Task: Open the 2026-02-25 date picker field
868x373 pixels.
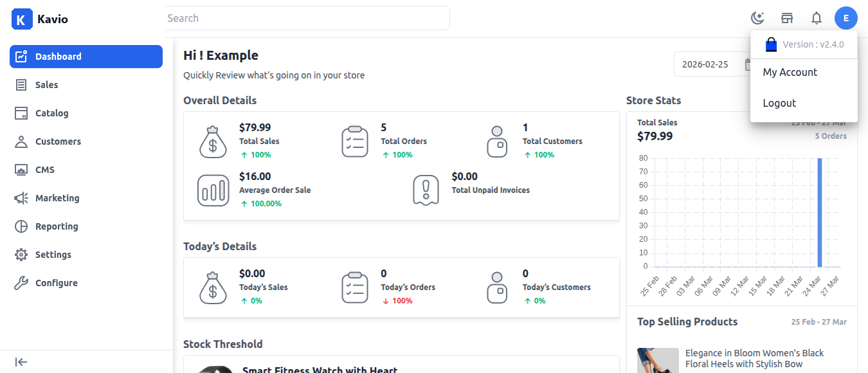Action: tap(712, 64)
